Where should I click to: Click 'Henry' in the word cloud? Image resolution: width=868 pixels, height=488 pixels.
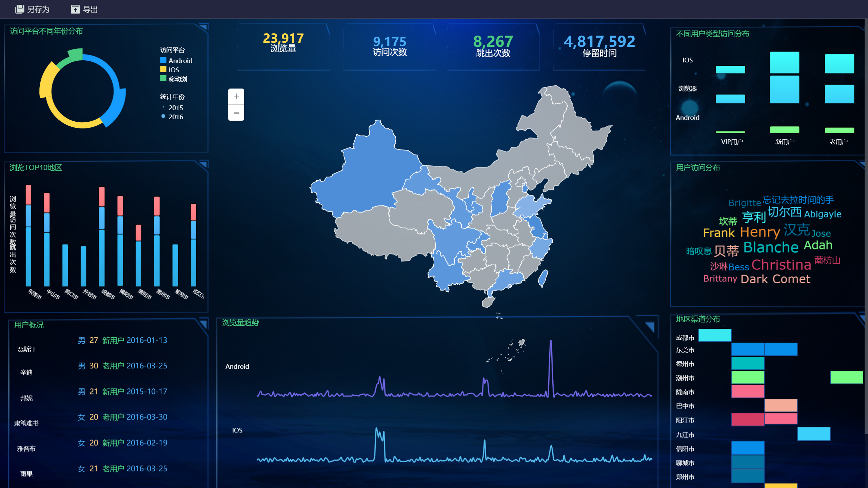pos(760,232)
